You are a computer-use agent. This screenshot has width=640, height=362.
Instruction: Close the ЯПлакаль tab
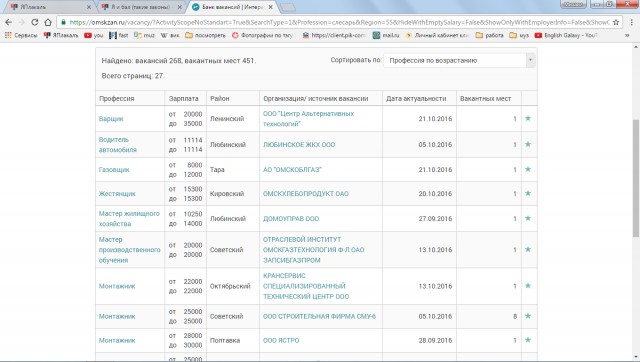coord(89,7)
